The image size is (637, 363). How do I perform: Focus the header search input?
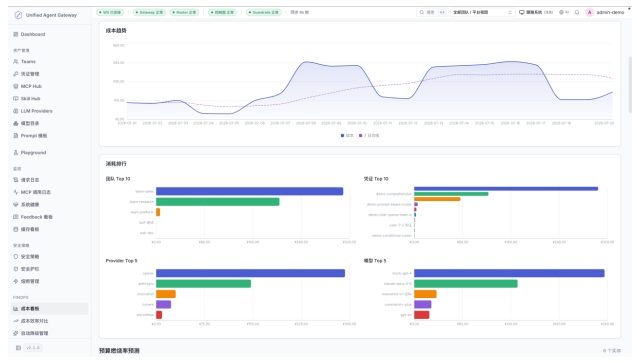[x=433, y=13]
